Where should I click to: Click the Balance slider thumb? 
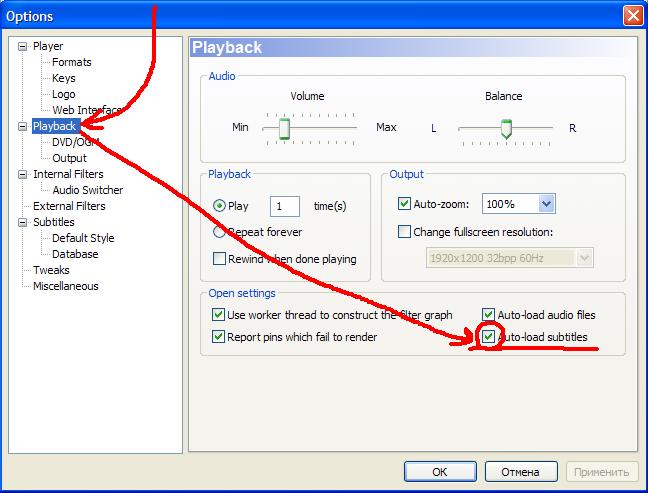(506, 129)
